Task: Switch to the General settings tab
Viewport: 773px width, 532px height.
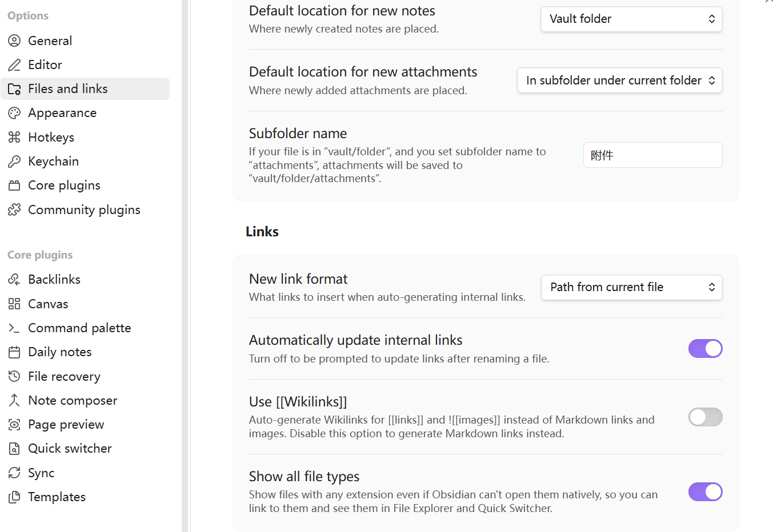Action: click(x=50, y=41)
